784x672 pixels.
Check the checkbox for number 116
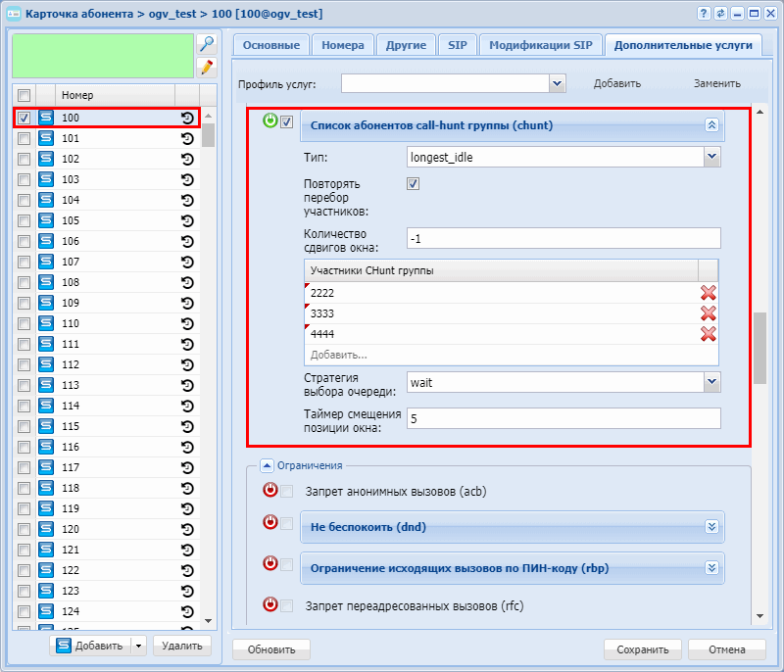pos(24,447)
